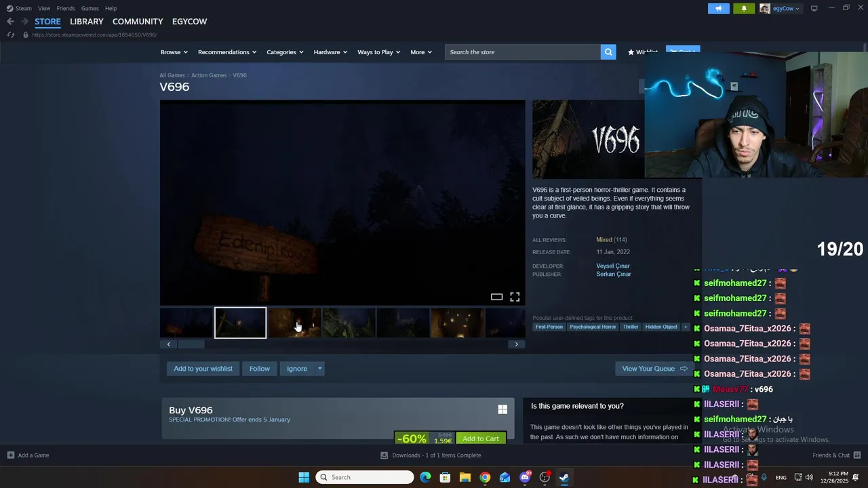Select the first screenshot thumbnail
Viewport: 868px width, 488px height.
[186, 323]
